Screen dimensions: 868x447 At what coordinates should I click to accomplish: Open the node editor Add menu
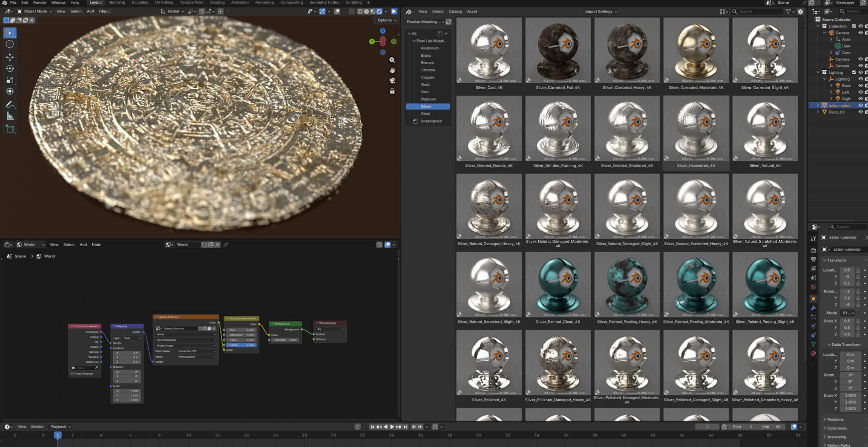(x=83, y=245)
